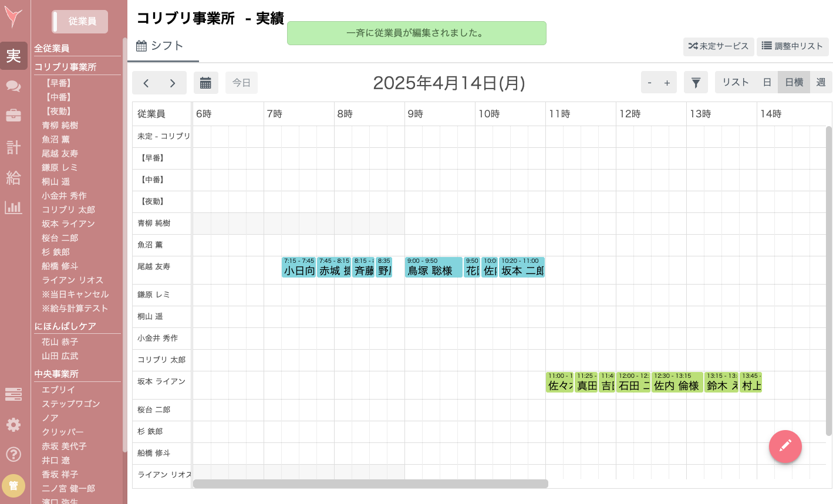Viewport: 833px width, 504px height.
Task: Enable the 日 (day) view toggle
Action: tap(767, 82)
